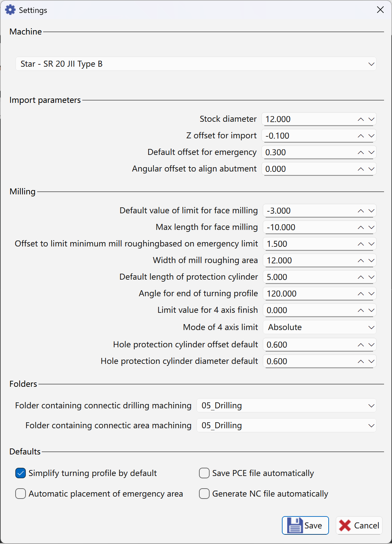Decrease Max length for face milling

[x=371, y=228]
